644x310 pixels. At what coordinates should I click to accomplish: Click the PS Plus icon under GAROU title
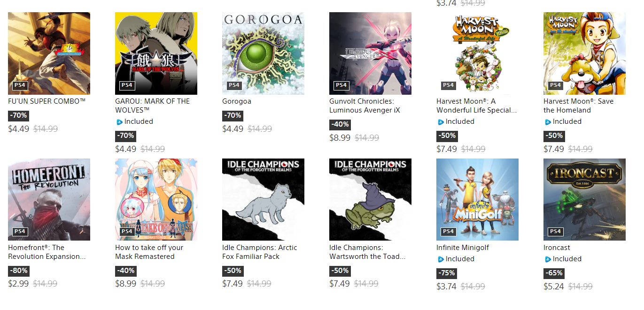tap(119, 122)
